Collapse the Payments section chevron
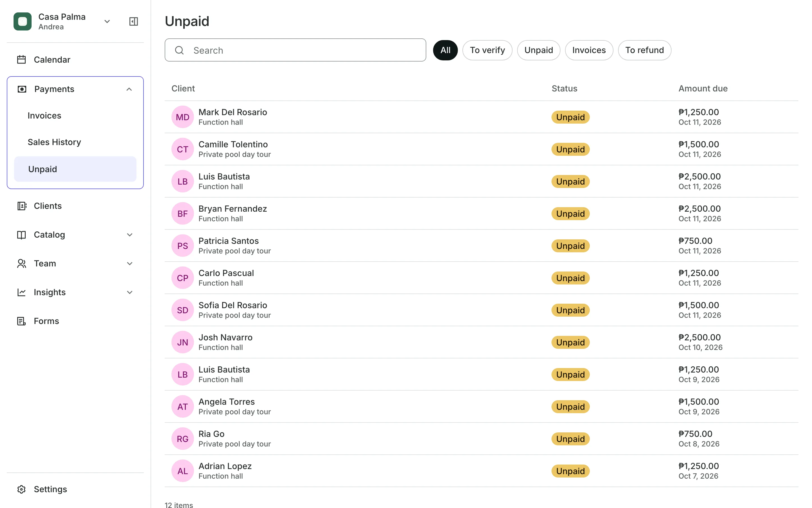 (129, 89)
